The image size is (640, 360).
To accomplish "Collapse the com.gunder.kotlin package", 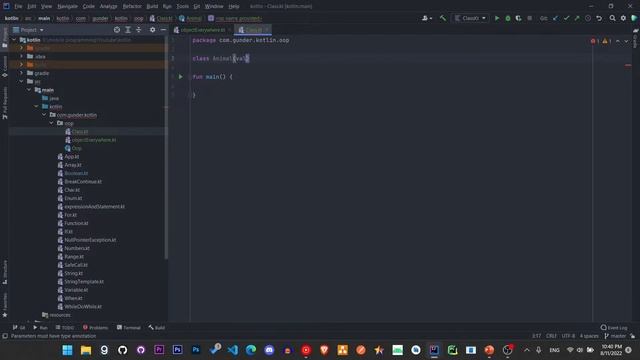I will pos(44,115).
